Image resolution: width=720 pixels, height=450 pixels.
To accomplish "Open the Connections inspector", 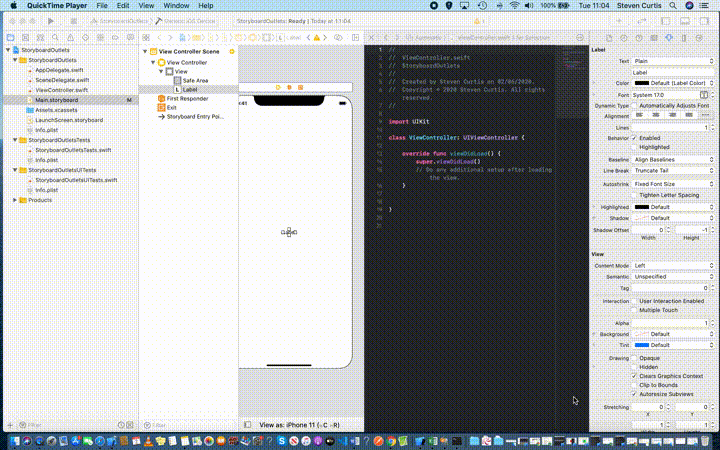I will tap(699, 38).
